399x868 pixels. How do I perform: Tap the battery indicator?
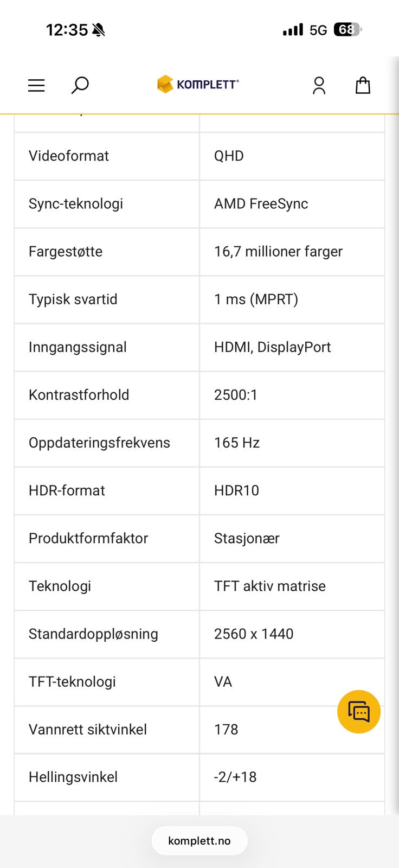click(x=347, y=30)
